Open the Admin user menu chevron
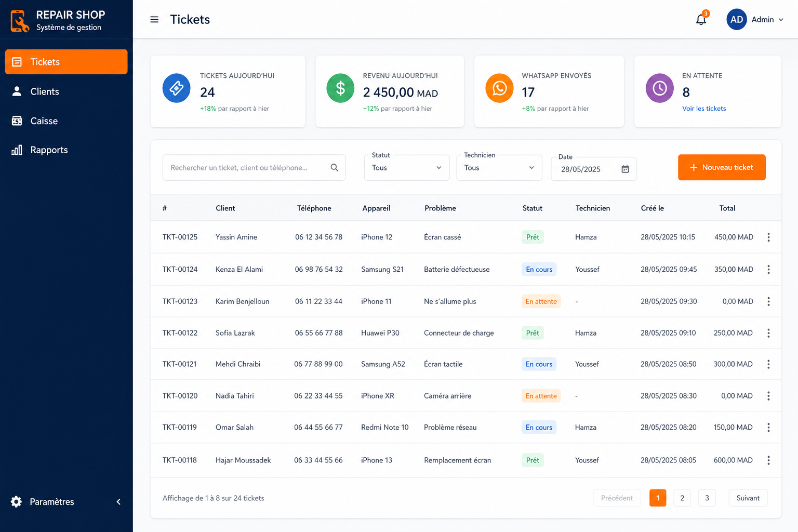The image size is (798, 532). pyautogui.click(x=781, y=20)
